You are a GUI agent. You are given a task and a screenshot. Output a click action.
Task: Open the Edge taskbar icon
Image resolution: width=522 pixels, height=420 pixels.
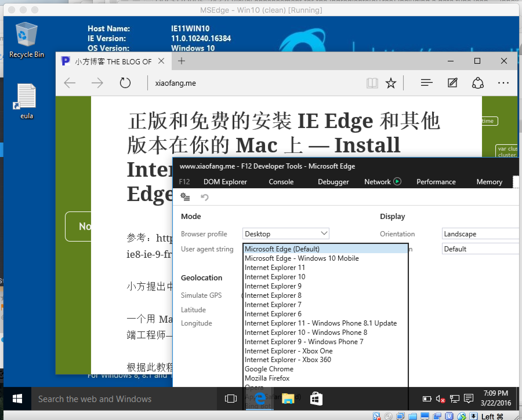click(260, 399)
